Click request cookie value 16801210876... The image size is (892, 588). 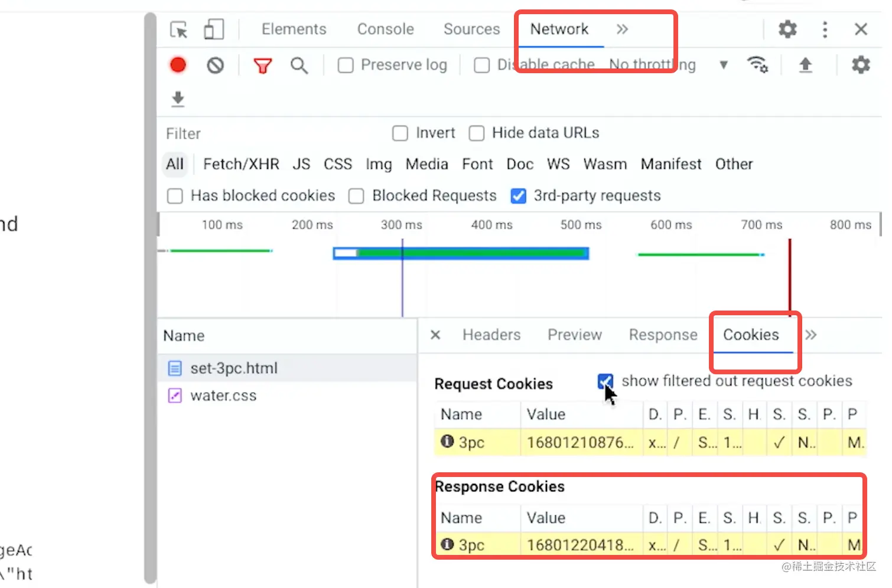pos(580,442)
